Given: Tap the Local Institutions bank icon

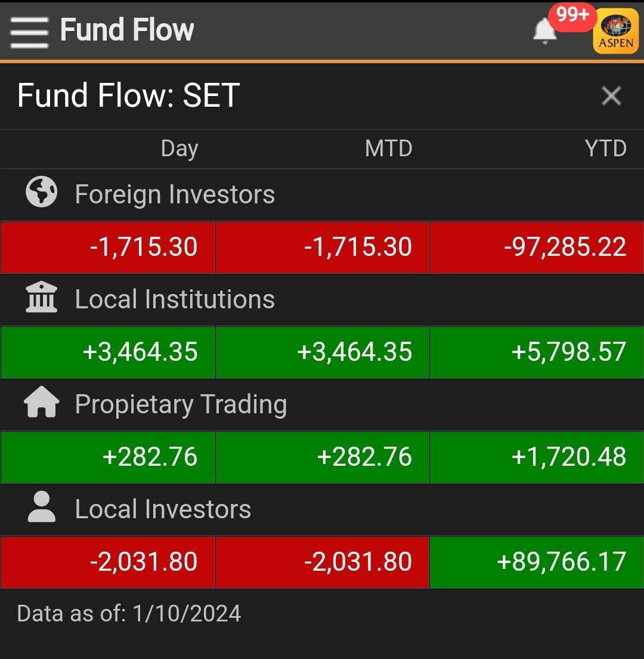Looking at the screenshot, I should (41, 297).
